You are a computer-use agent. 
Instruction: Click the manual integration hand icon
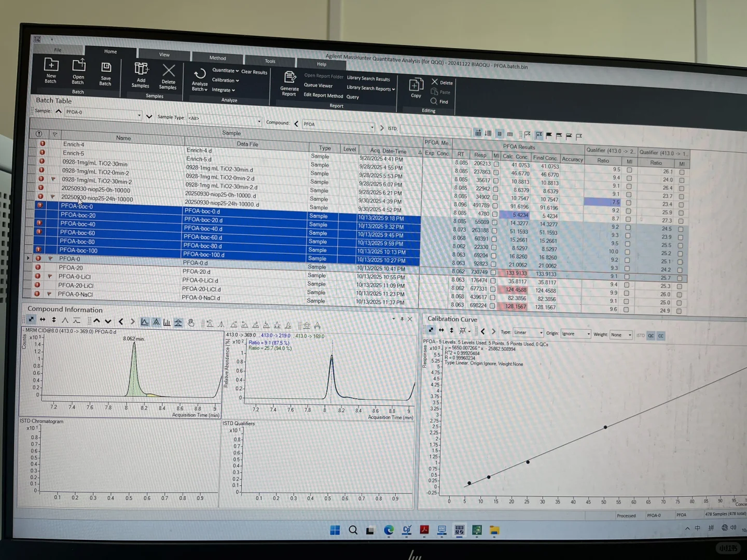191,323
